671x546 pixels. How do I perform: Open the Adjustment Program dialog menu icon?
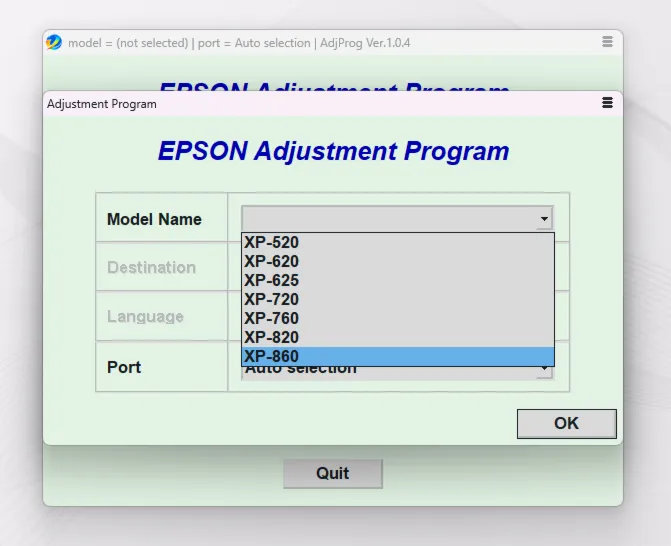coord(607,103)
